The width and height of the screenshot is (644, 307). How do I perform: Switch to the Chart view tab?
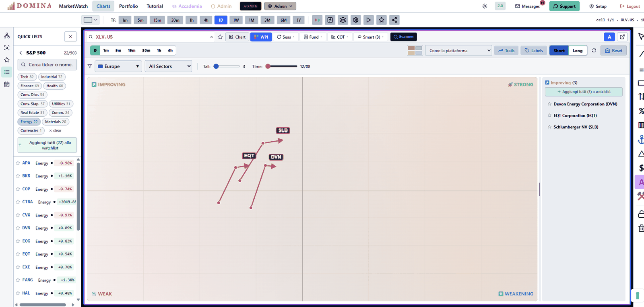237,37
